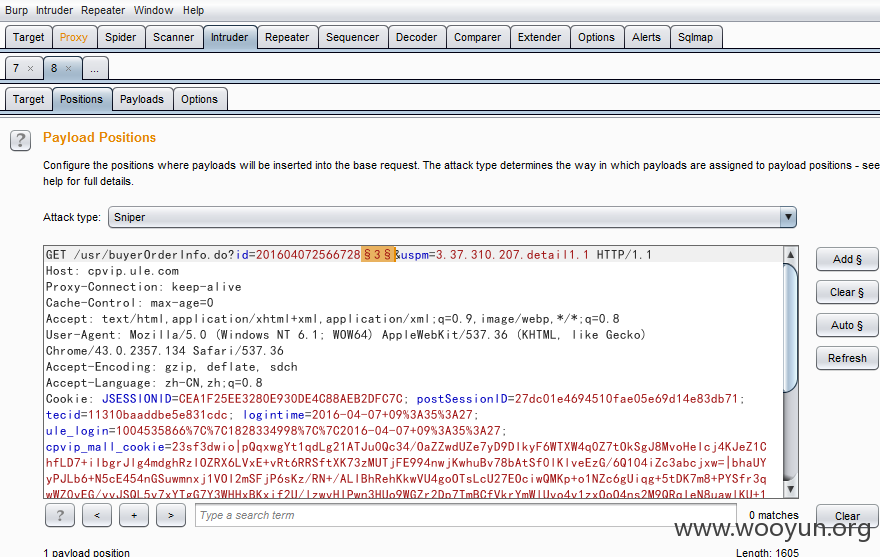
Task: Switch to the Proxy tab
Action: (x=74, y=37)
